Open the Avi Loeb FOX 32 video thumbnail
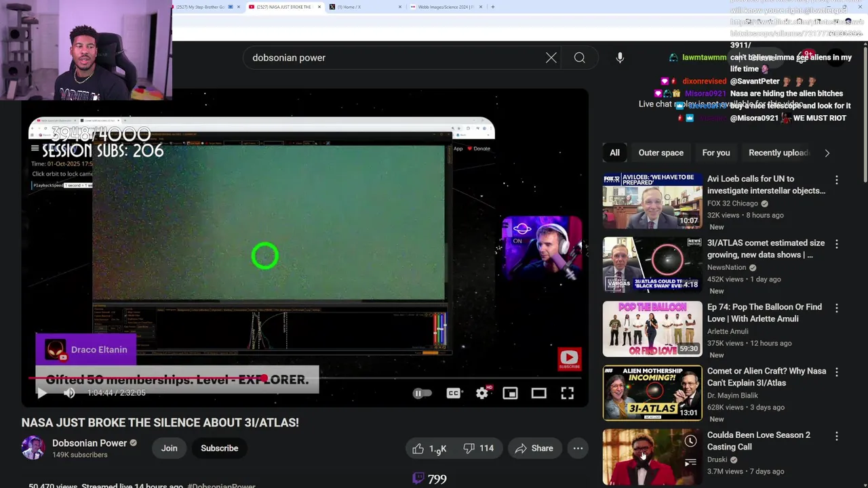The width and height of the screenshot is (868, 488). (652, 201)
